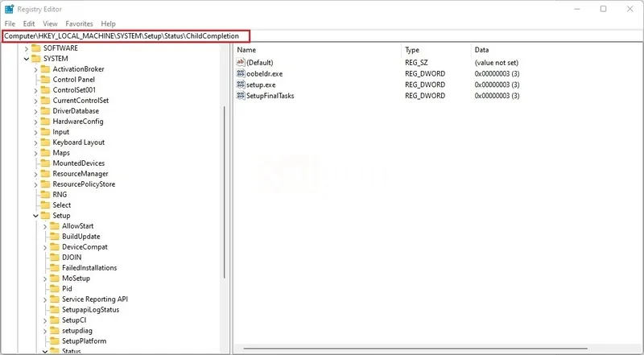Expand the SetupCI subkey

click(x=45, y=320)
